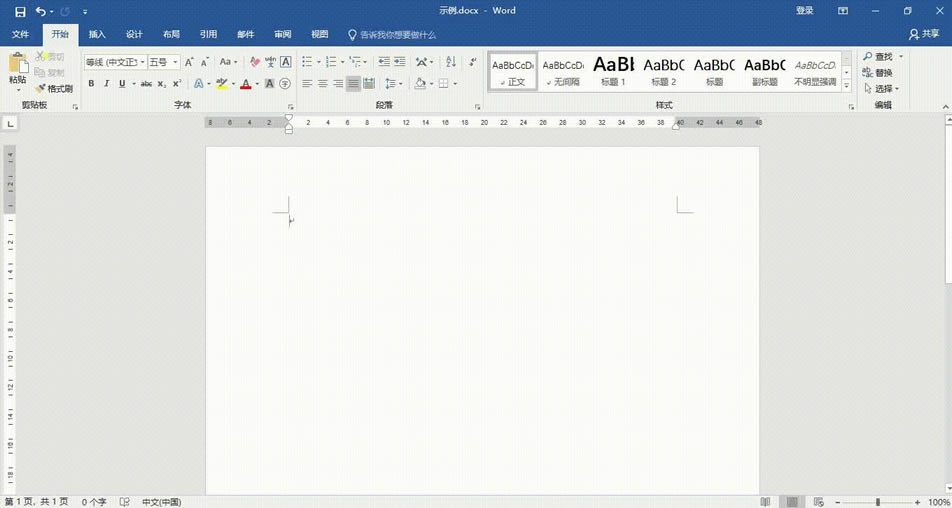Toggle Print Layout view in status bar
Image resolution: width=952 pixels, height=508 pixels.
[x=791, y=502]
